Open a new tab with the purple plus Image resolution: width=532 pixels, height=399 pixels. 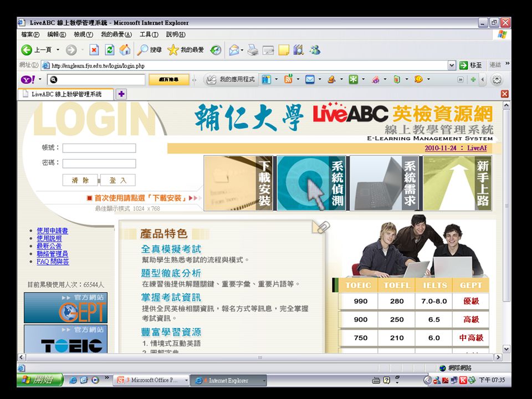click(121, 94)
